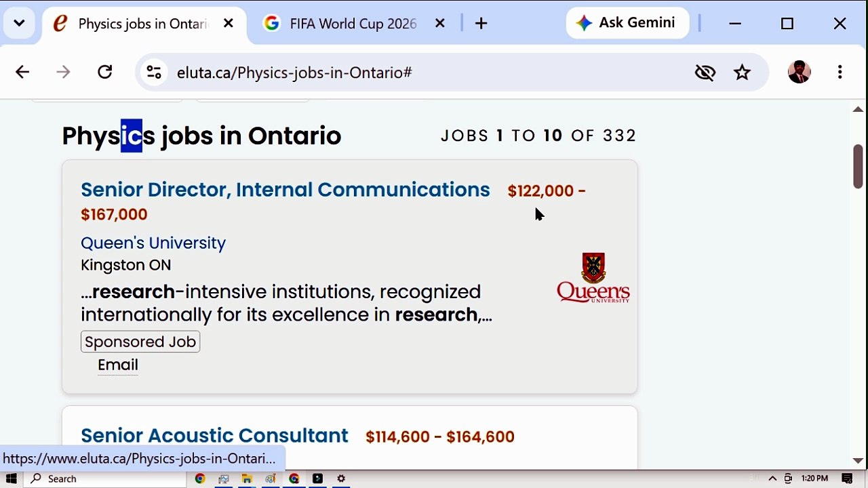Viewport: 868px width, 488px height.
Task: Show hidden system tray icons chevron
Action: pyautogui.click(x=772, y=479)
